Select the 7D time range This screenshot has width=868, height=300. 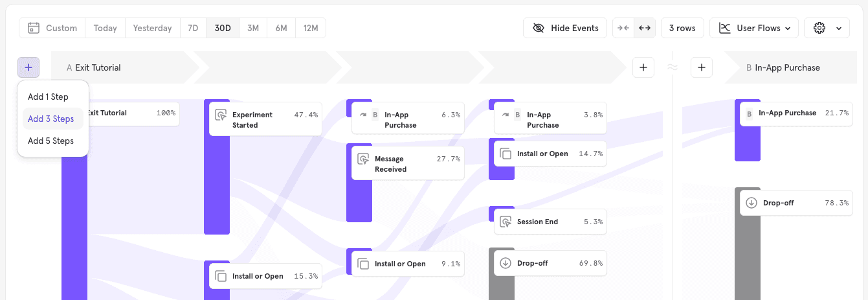click(193, 28)
